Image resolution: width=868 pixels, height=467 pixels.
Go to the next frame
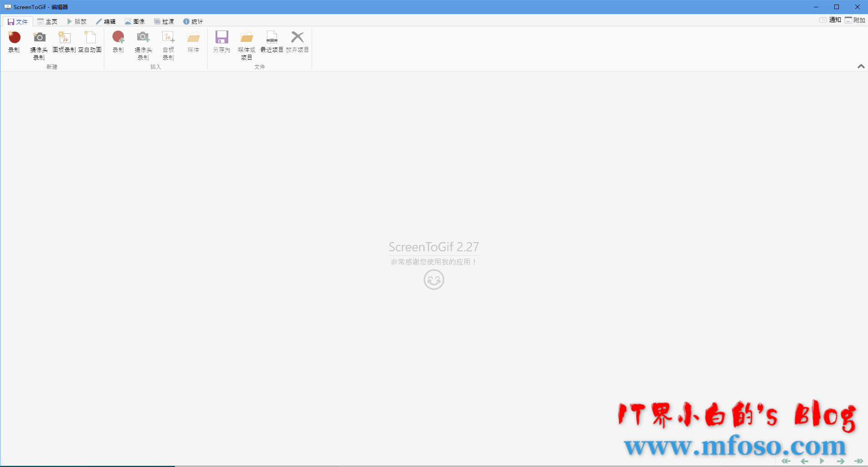point(841,461)
